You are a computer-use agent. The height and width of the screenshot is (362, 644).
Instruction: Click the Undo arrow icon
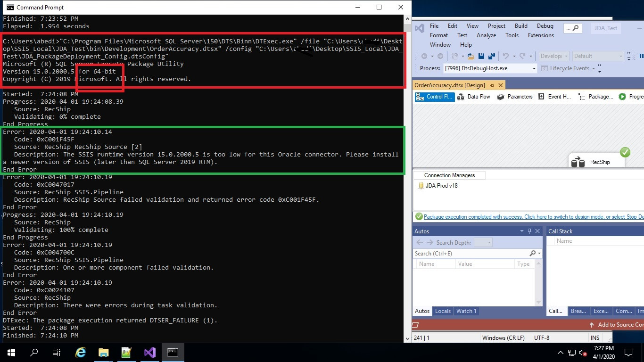click(506, 56)
